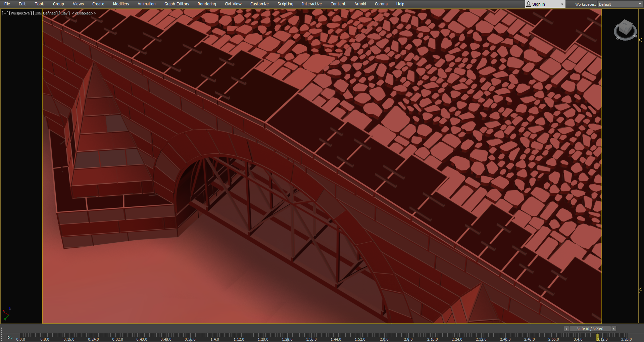Jump to 1:28:0 on the timeline
The image size is (644, 342).
click(287, 339)
